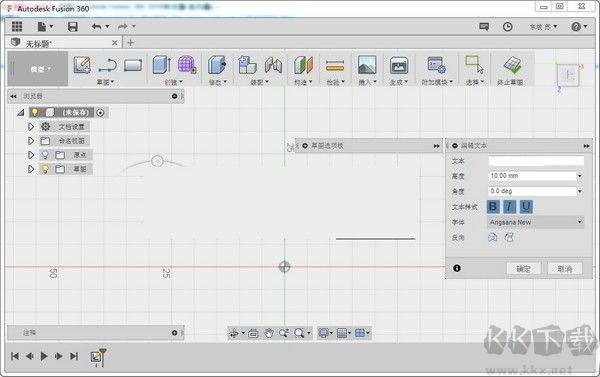Click the 10.00 mm height field

(x=532, y=176)
